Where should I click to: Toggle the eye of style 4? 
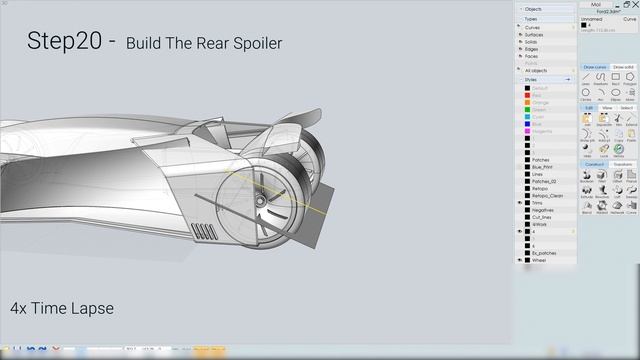[x=520, y=231]
